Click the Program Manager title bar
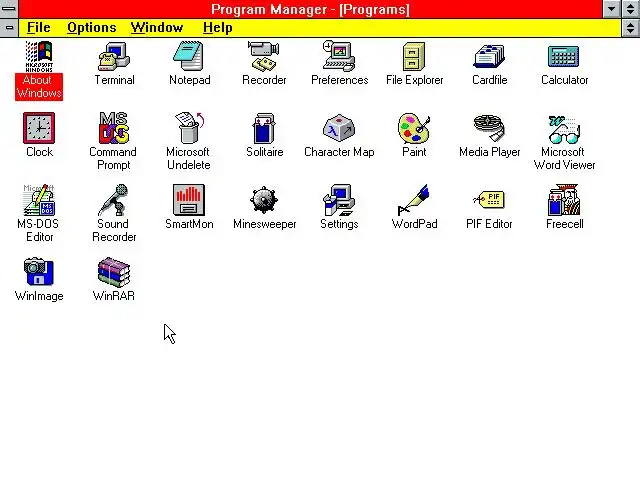The image size is (640, 480). pos(310,9)
